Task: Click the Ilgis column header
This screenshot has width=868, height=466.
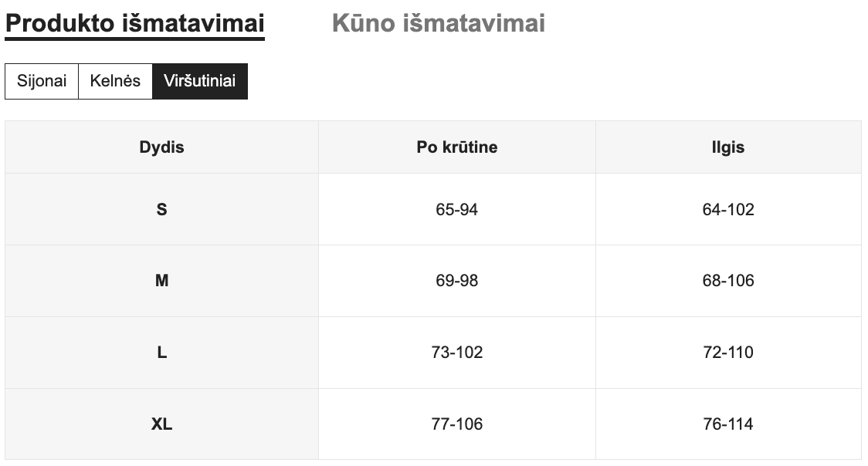Action: pyautogui.click(x=727, y=147)
